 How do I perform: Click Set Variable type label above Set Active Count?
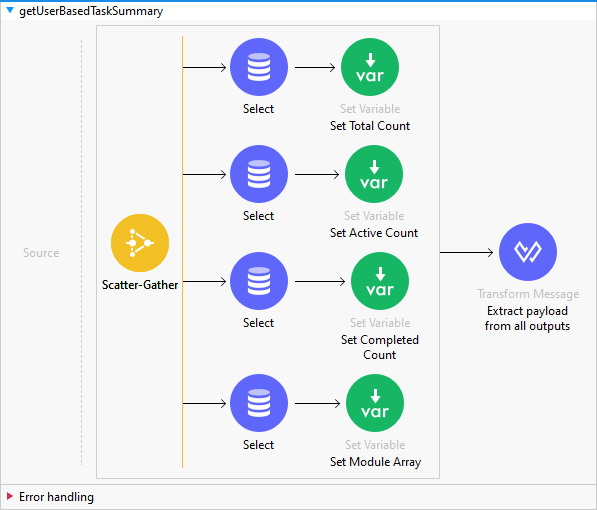point(374,216)
